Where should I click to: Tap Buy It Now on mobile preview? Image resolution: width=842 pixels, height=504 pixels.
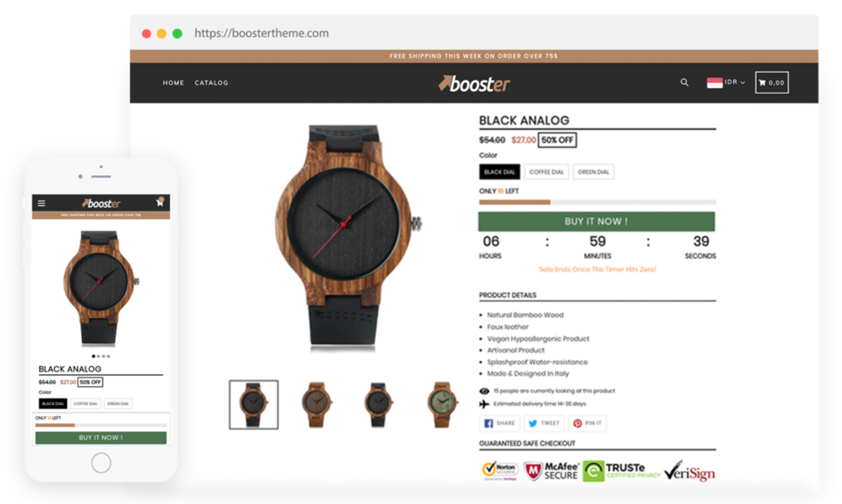(x=101, y=438)
